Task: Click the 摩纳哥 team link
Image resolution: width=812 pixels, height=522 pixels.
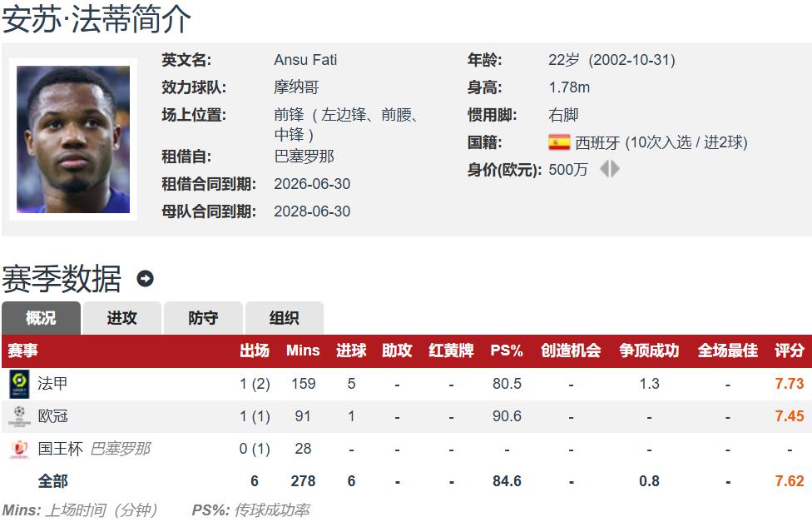Action: point(296,87)
